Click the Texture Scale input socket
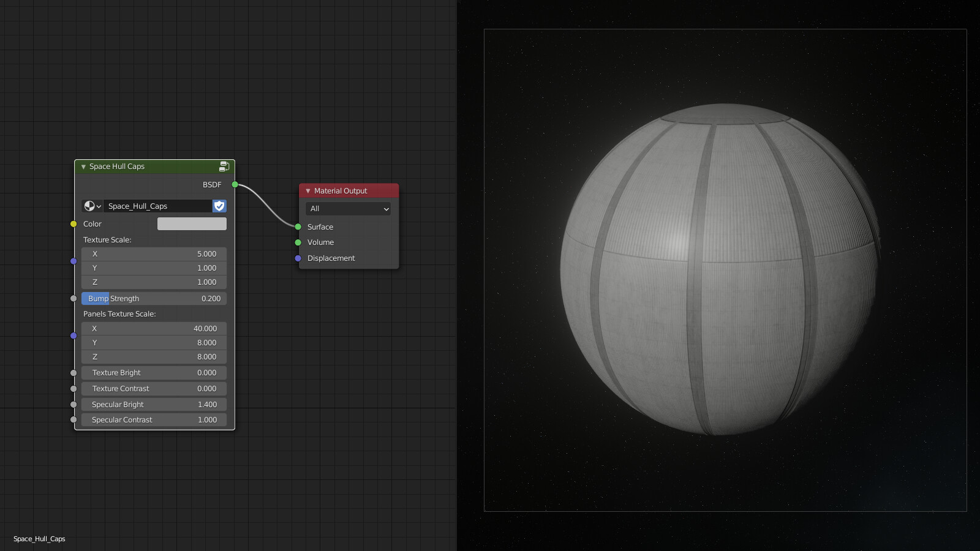The width and height of the screenshot is (980, 551). tap(73, 261)
